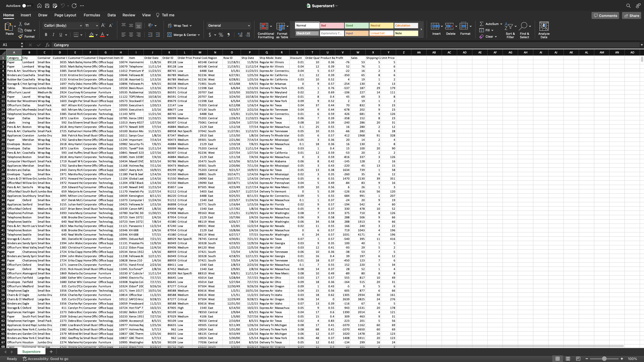Click the Increase Indent icon

[158, 35]
